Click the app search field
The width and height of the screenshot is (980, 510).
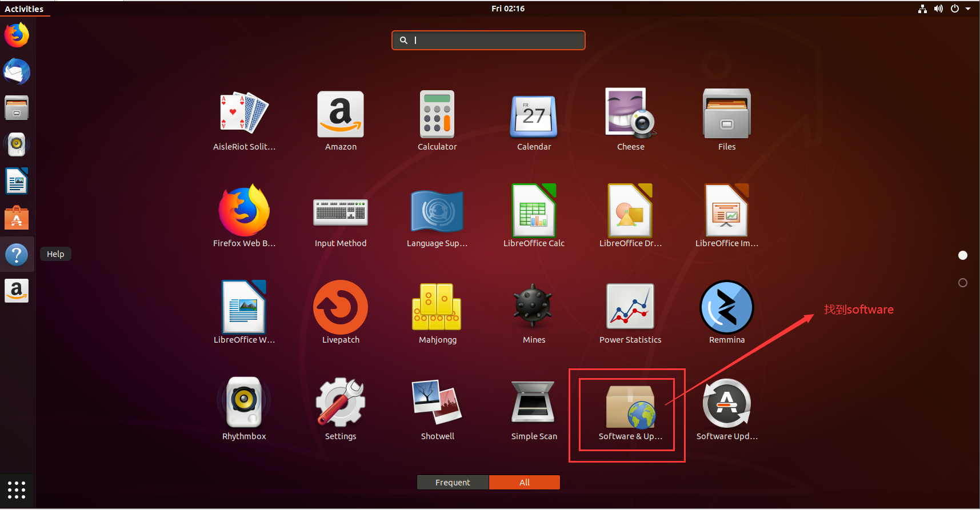pos(489,40)
